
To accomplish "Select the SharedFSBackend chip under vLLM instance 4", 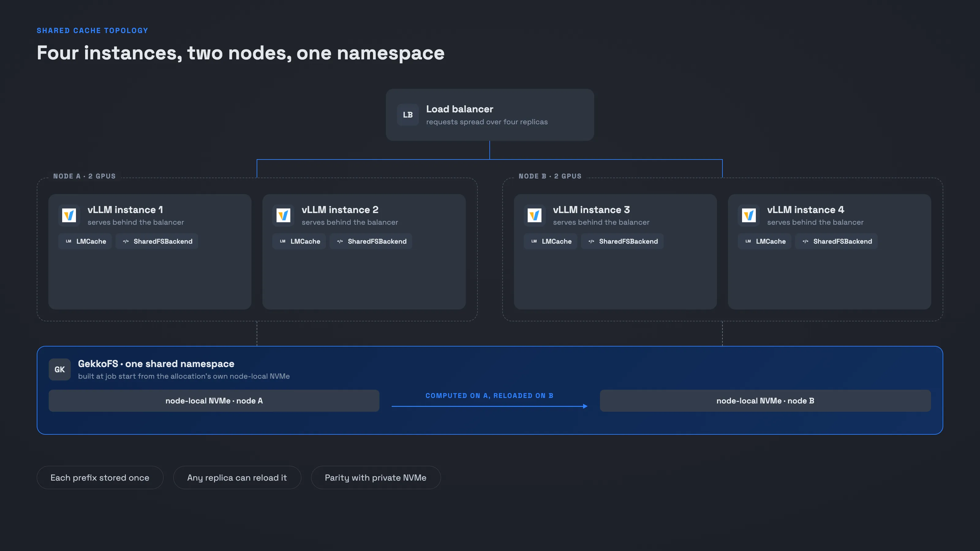I will click(837, 241).
